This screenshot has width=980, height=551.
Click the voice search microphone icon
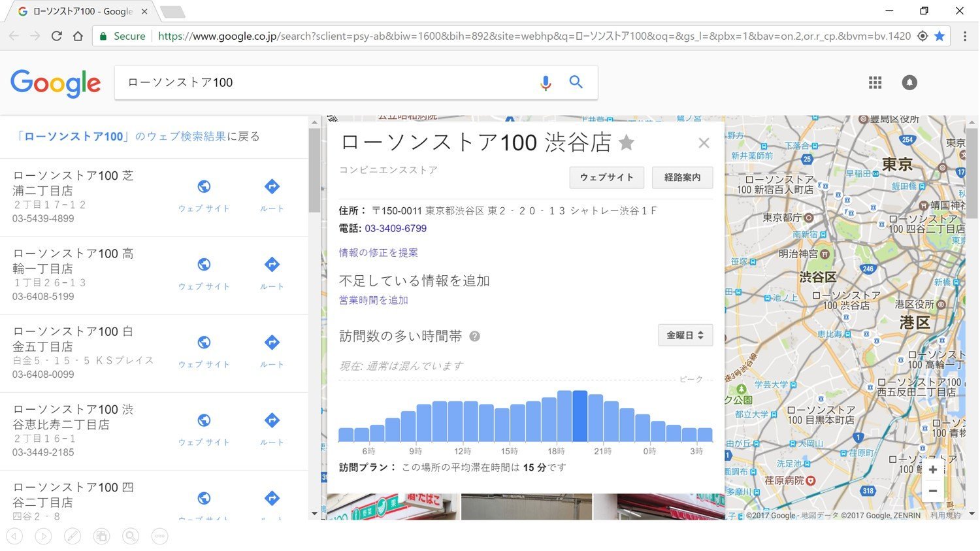546,82
